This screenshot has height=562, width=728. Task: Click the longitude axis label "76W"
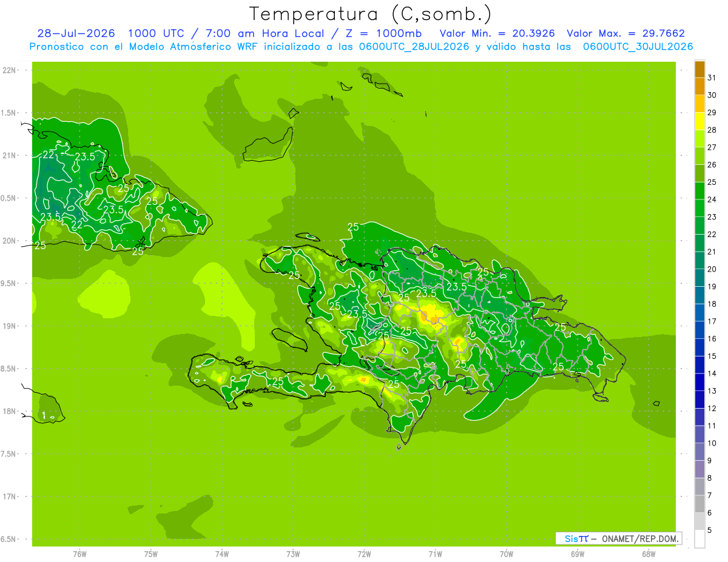coord(79,554)
